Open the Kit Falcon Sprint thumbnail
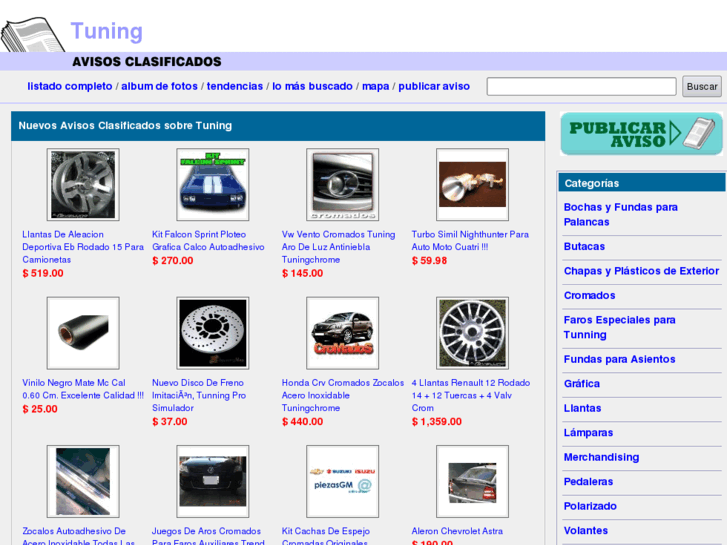The height and width of the screenshot is (545, 727). [213, 185]
